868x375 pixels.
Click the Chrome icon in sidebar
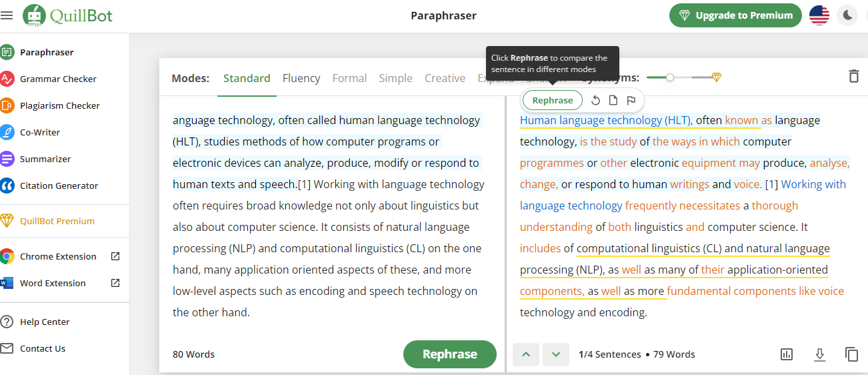click(x=7, y=256)
